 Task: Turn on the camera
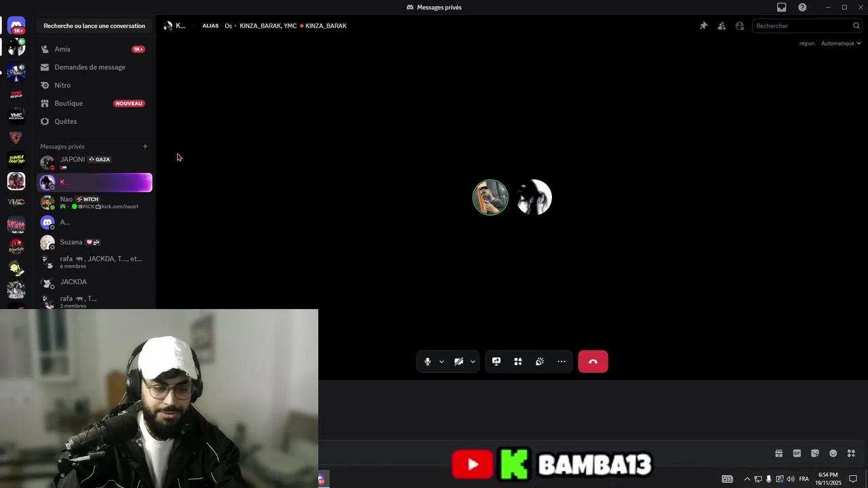coord(458,361)
